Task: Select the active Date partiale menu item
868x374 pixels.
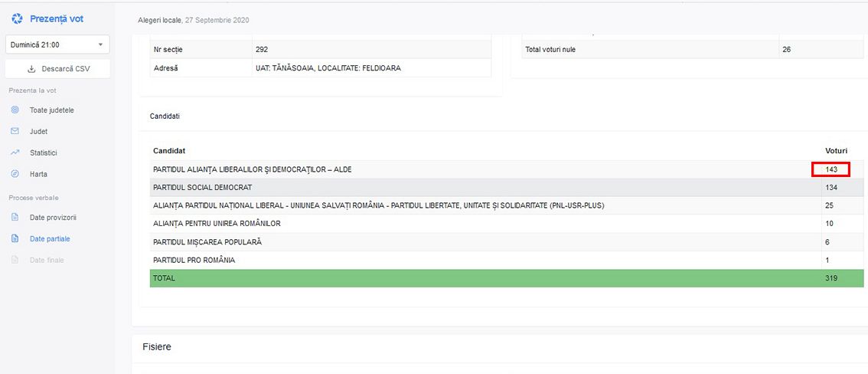Action: click(x=50, y=239)
